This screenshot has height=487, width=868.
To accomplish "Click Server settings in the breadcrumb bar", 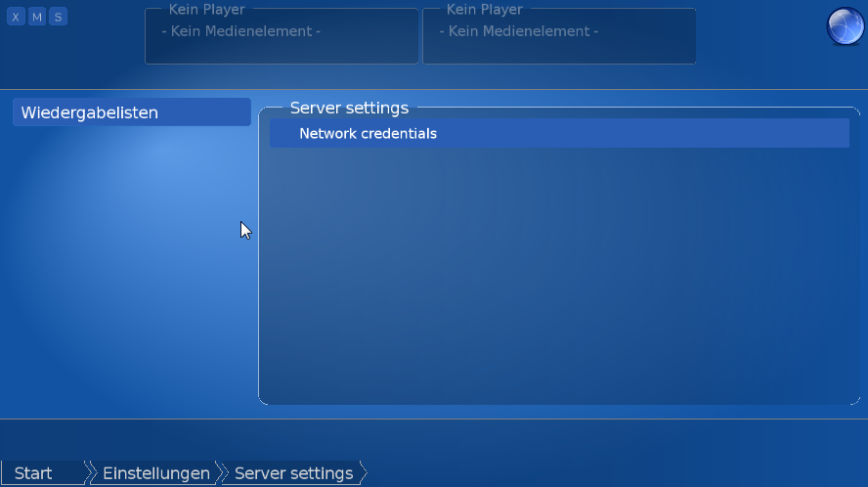I will [x=294, y=473].
